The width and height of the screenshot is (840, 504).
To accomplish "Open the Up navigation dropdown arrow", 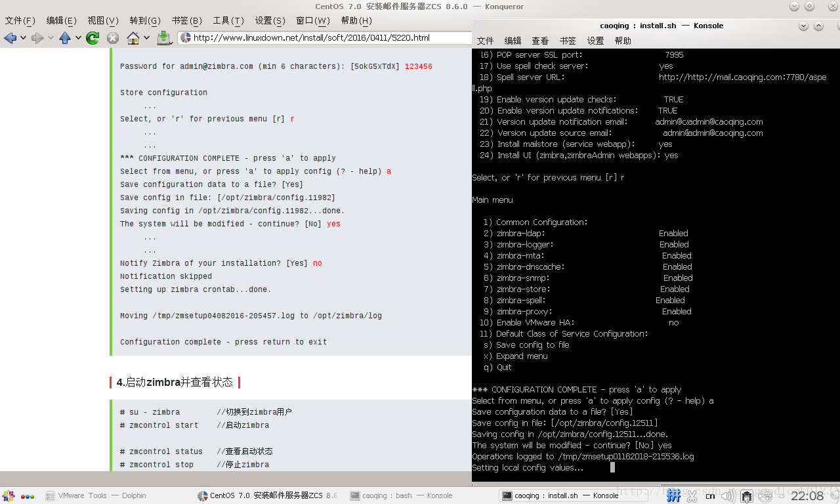I will [78, 38].
